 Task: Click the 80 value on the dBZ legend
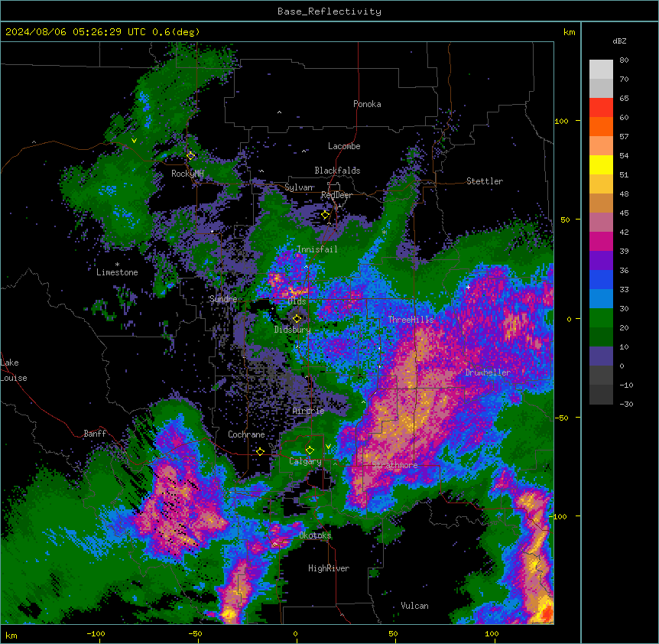click(x=624, y=60)
